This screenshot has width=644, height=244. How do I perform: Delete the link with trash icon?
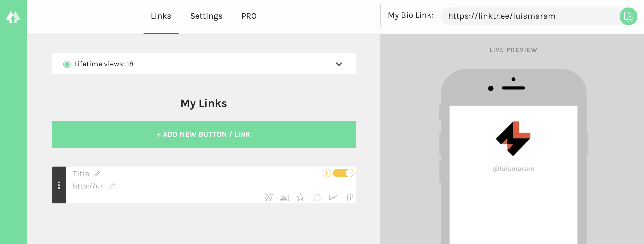(350, 197)
